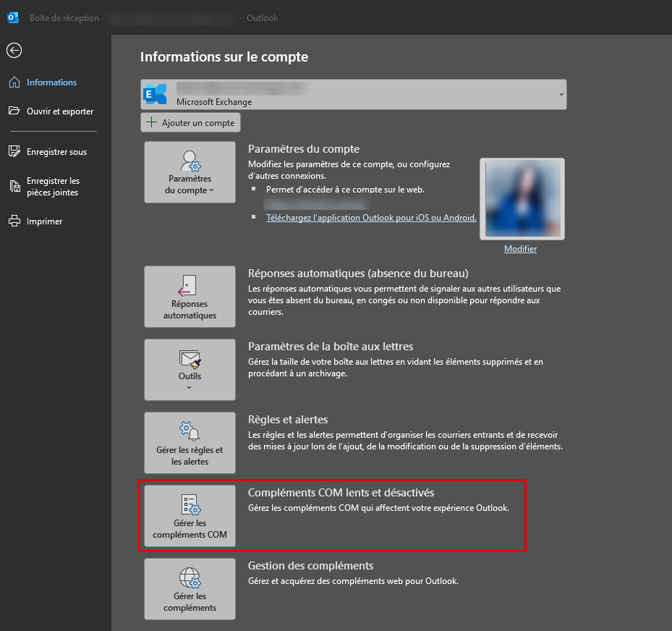Click Compléments COM lents et désactivés heading
Viewport: 672px width, 631px height.
pos(341,493)
